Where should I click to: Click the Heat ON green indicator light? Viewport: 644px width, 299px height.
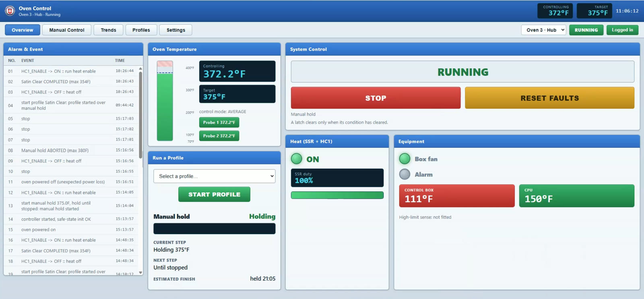297,159
